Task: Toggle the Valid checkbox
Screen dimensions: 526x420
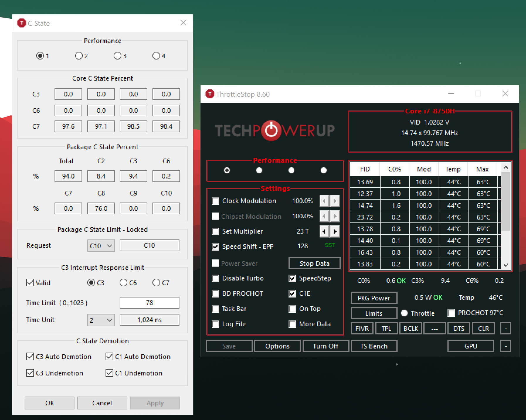Action: click(x=30, y=283)
